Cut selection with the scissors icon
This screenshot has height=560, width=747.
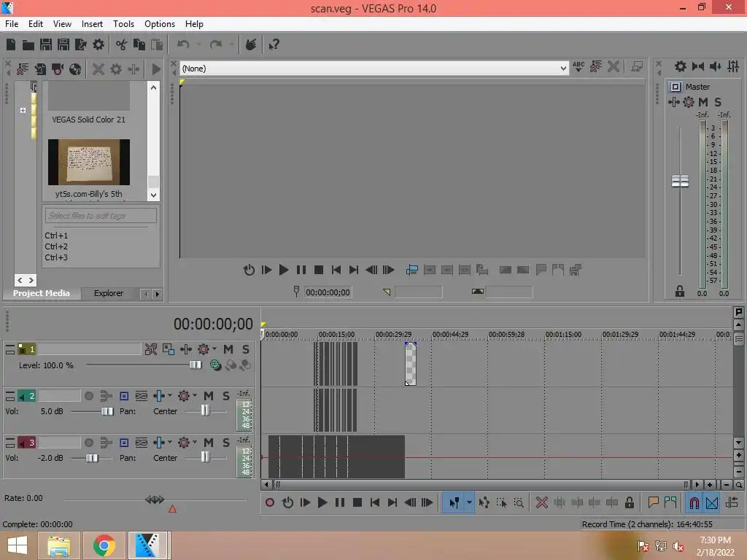click(122, 44)
